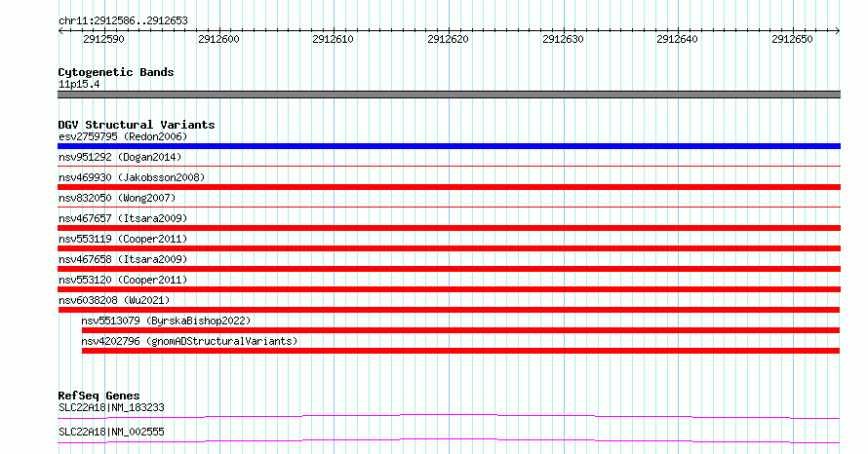Viewport: 868px width, 454px height.
Task: Click the red nsv6038208 variant bar
Action: [449, 310]
